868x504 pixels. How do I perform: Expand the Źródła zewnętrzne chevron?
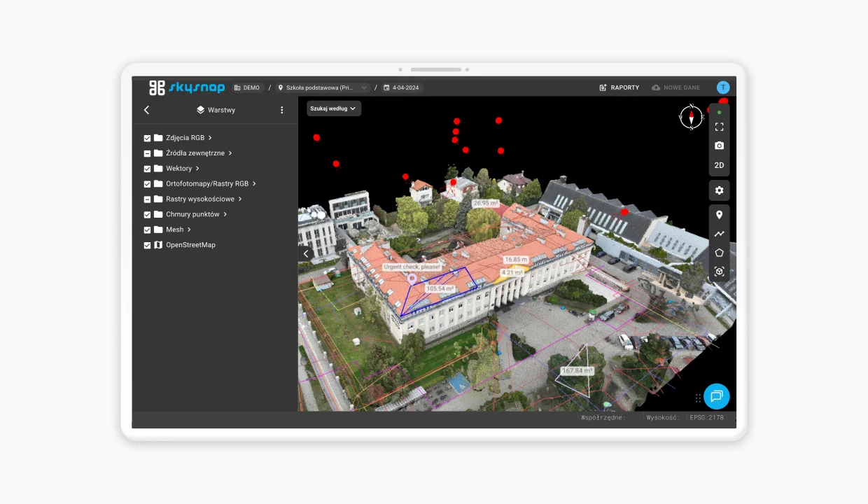(x=230, y=153)
